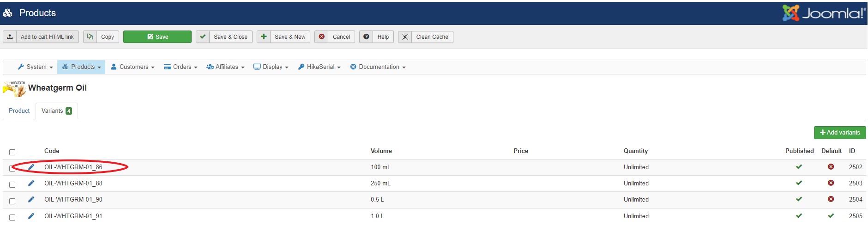Click the Quantity column header
The image size is (868, 233).
pyautogui.click(x=636, y=151)
